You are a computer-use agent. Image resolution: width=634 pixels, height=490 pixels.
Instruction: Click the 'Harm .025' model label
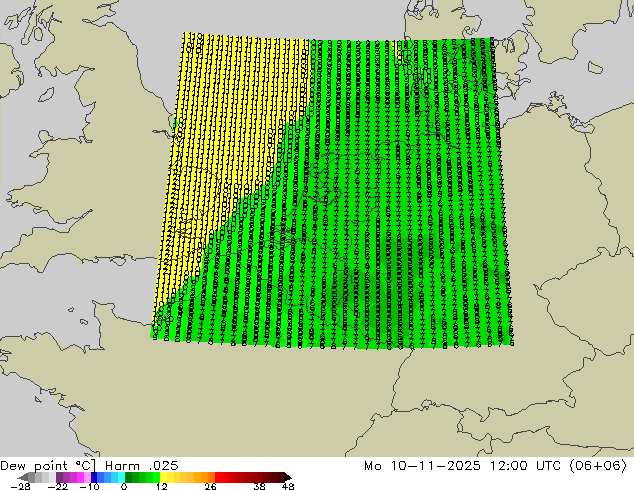point(142,466)
